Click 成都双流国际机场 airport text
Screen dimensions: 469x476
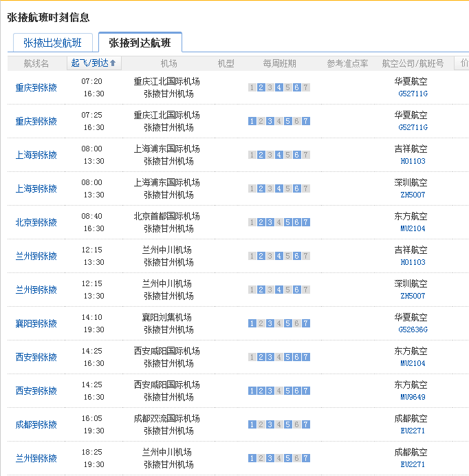[167, 419]
